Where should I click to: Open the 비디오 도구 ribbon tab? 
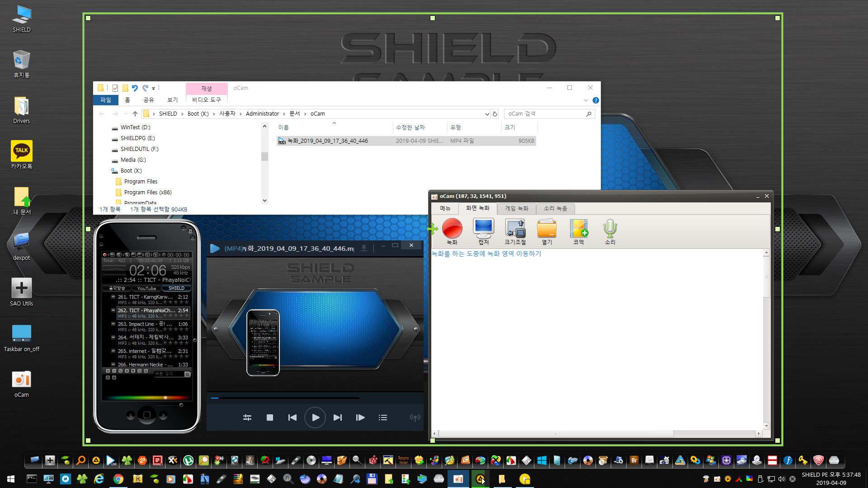click(x=207, y=100)
